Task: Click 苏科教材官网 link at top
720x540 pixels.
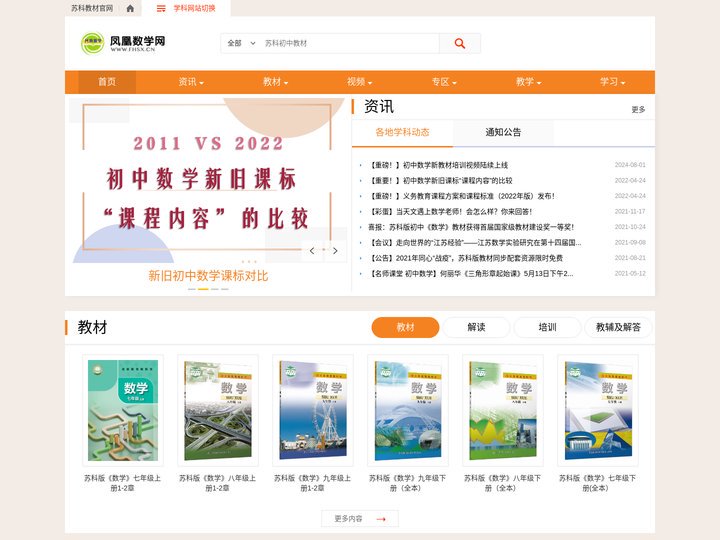Action: pos(92,8)
